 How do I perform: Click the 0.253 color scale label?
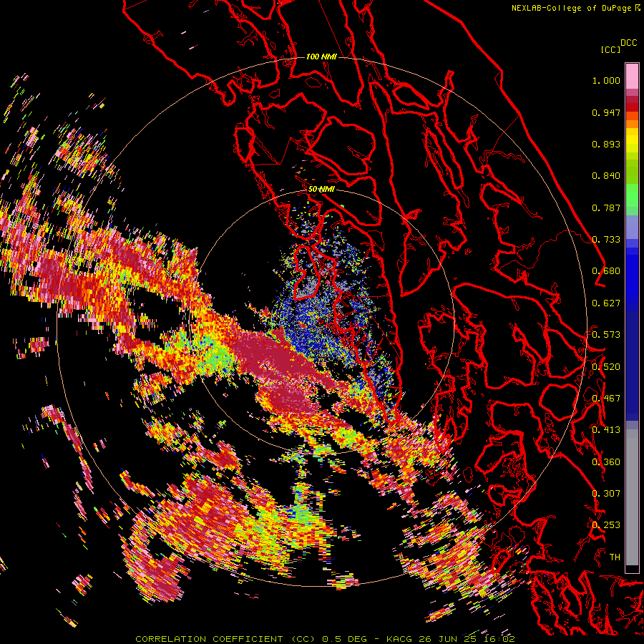[606, 525]
